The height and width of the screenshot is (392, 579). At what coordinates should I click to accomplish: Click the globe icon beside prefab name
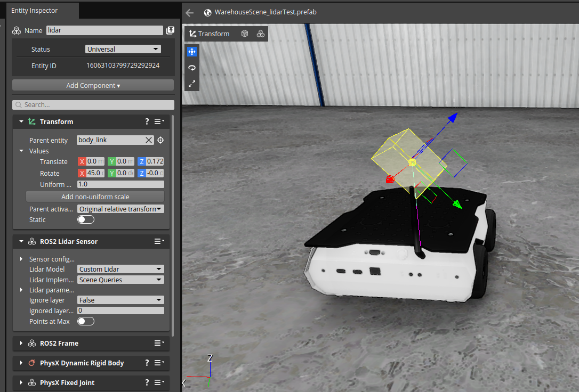(208, 13)
